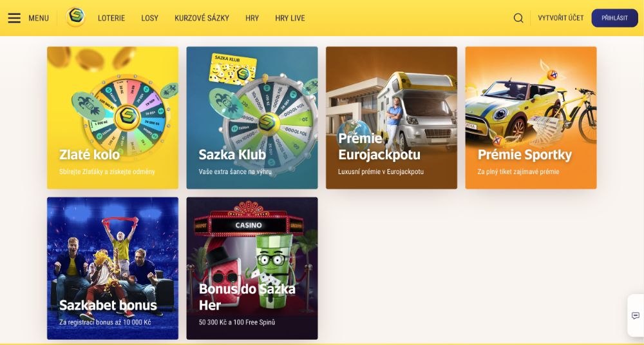Click the Casino marquee sign

(249, 225)
